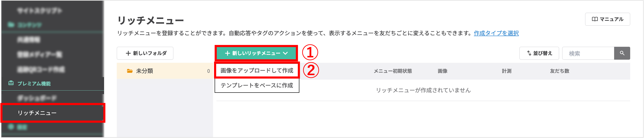
Task: Click the green folder icon beside コンテンツ
Action: tap(11, 25)
